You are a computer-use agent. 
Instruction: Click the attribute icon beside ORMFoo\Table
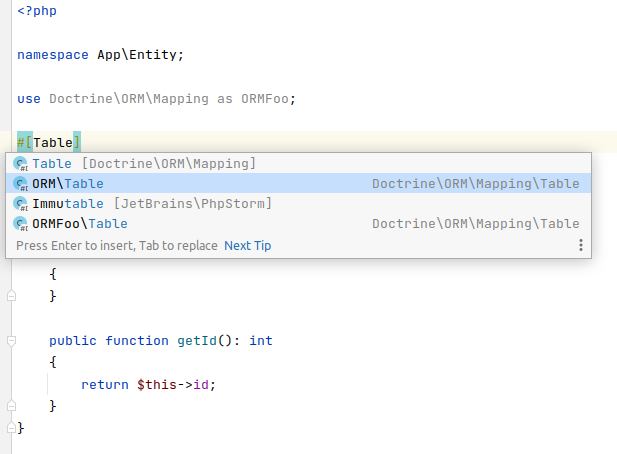[20, 224]
